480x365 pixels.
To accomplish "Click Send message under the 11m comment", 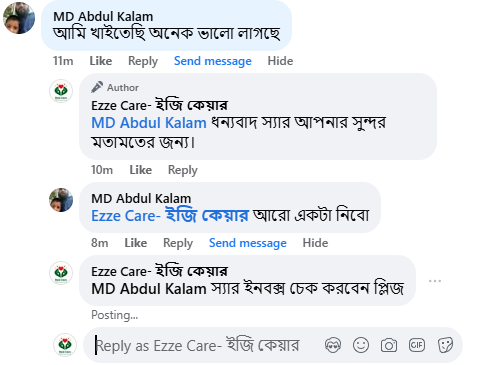I will [213, 61].
